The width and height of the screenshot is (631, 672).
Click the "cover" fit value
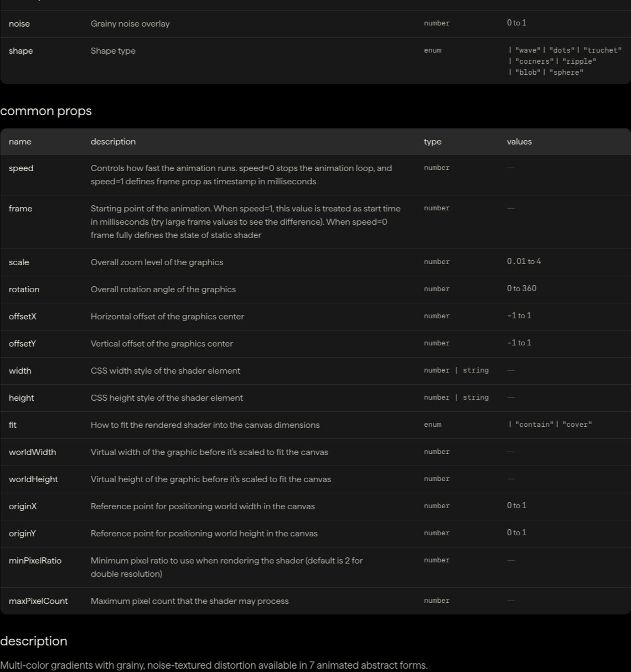[577, 425]
